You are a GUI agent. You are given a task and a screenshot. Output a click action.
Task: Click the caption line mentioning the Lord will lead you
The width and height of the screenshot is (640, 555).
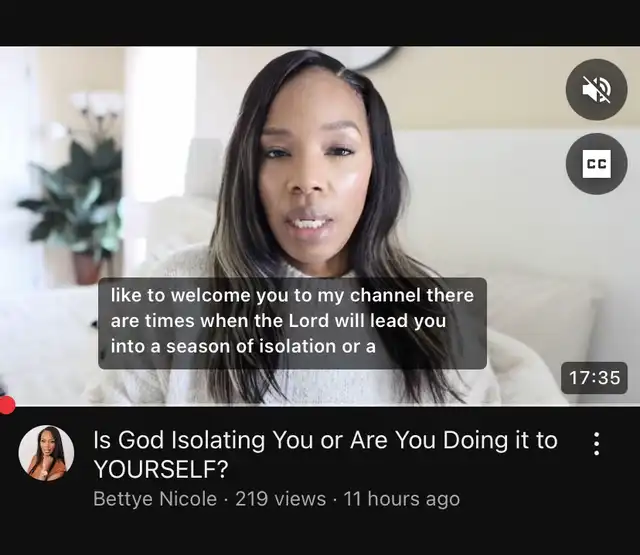(278, 321)
